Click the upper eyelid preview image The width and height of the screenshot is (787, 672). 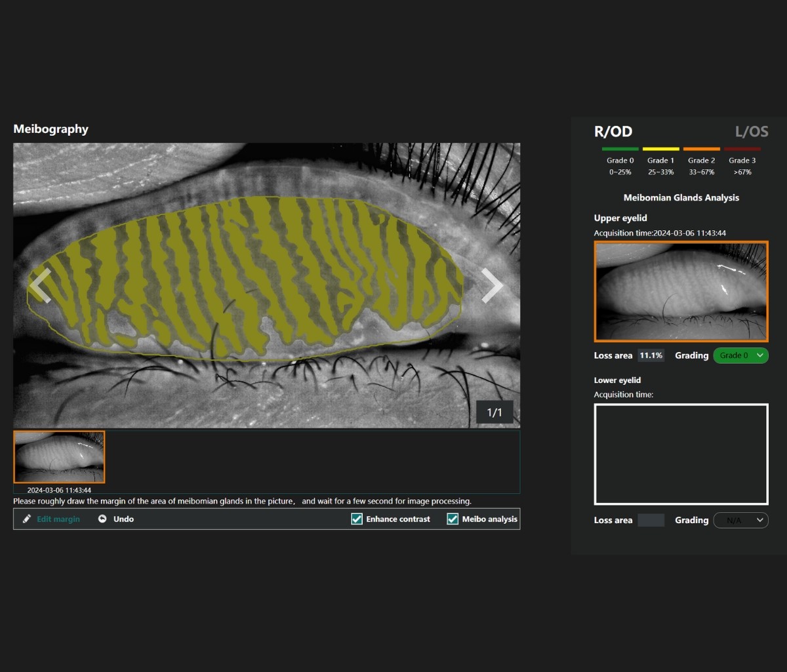click(x=681, y=291)
